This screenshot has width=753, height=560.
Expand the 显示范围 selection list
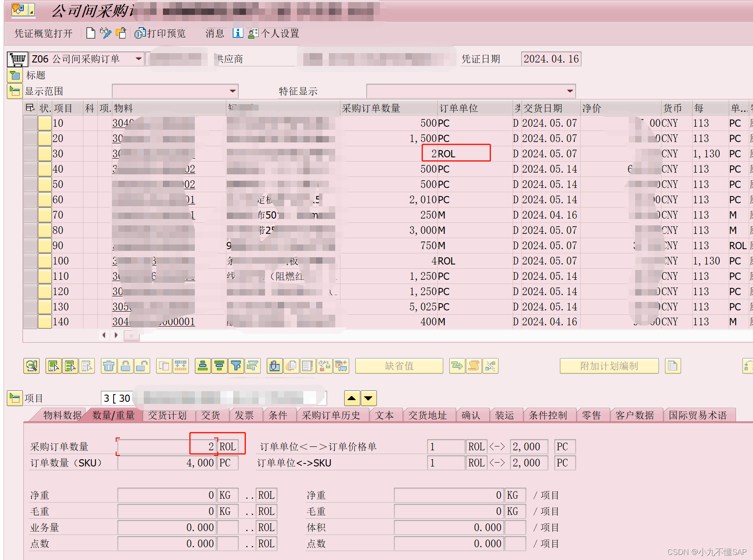(x=232, y=91)
